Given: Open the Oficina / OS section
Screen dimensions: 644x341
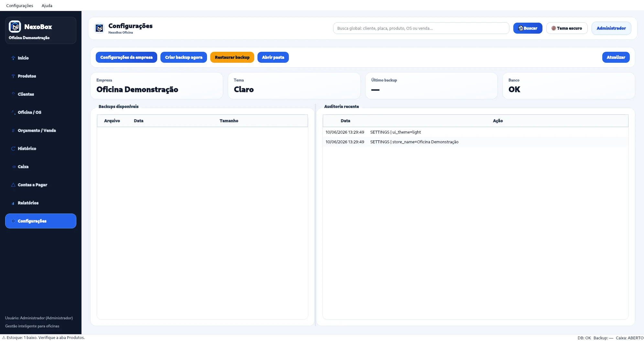Looking at the screenshot, I should 41,112.
